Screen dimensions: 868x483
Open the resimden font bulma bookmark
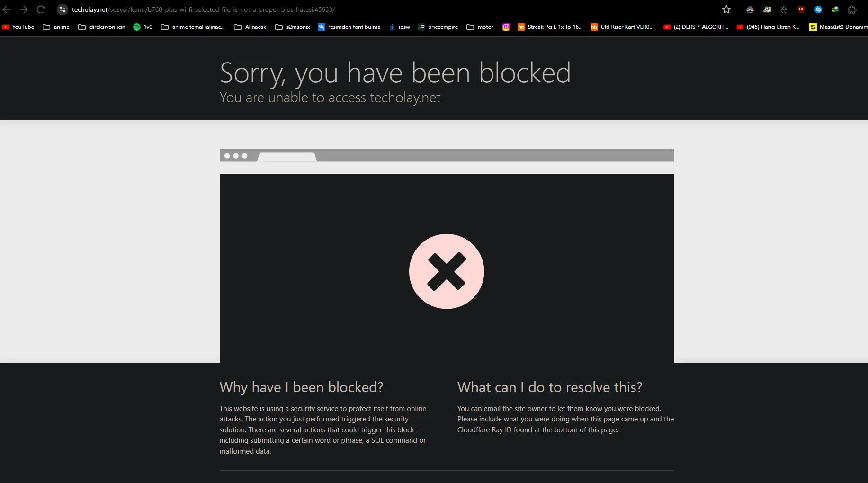pyautogui.click(x=349, y=27)
